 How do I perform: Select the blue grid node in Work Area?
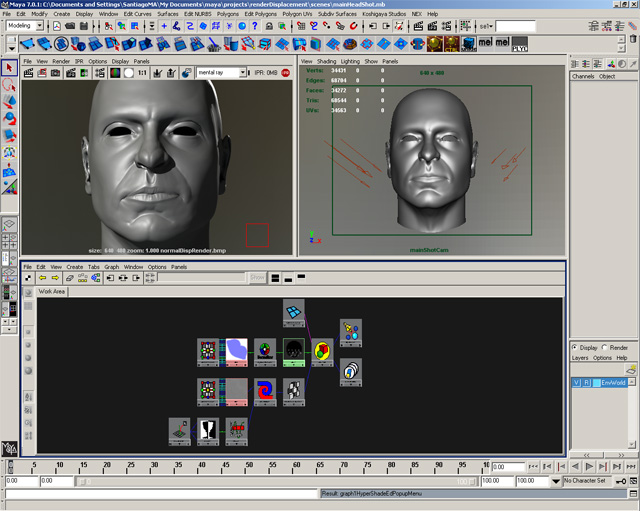[x=293, y=311]
